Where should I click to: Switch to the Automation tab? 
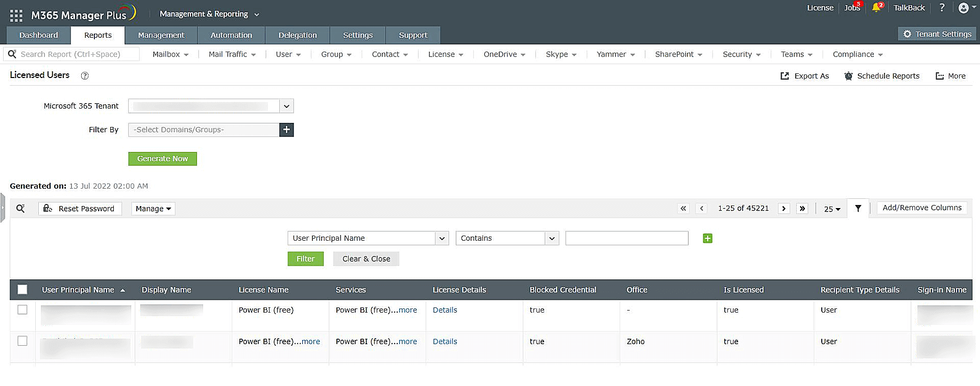coord(231,35)
